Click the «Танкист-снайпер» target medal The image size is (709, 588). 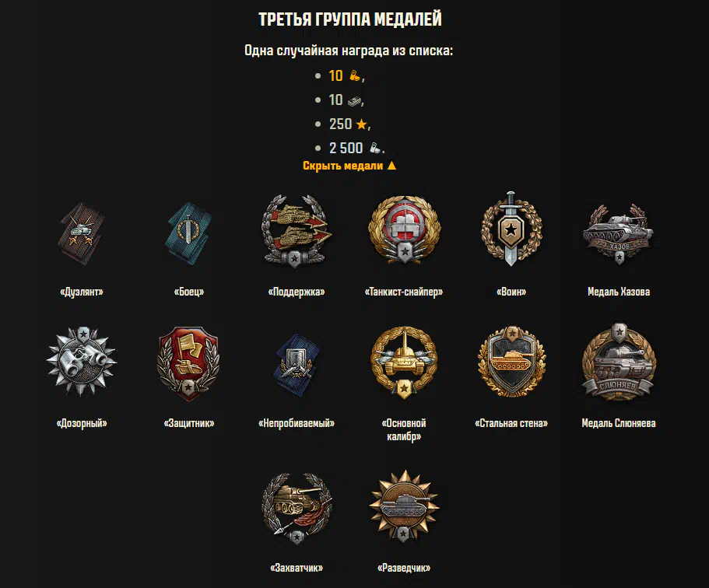(x=404, y=229)
